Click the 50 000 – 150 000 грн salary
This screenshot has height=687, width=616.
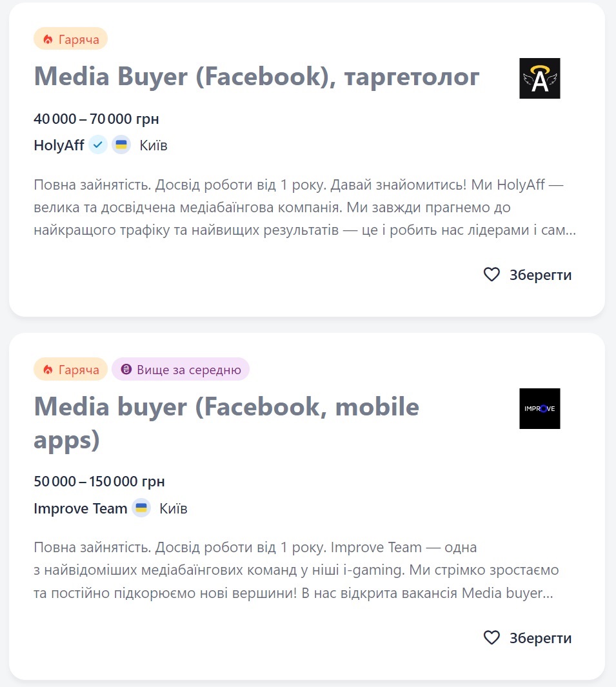(99, 482)
